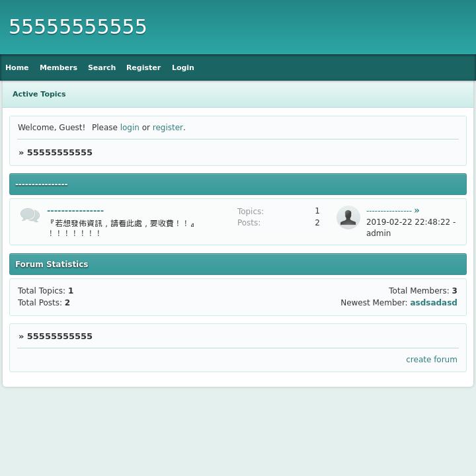Click the register link in the welcome message
This screenshot has height=476, width=476.
point(168,128)
